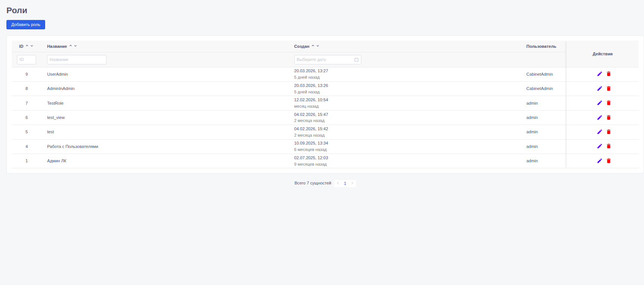
Task: Delete the Работа с Пользователями role
Action: point(609,146)
